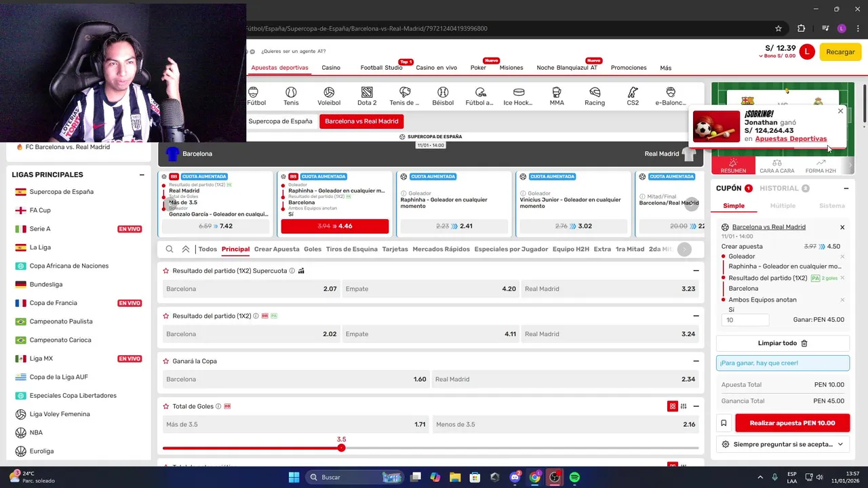Open the Múltiple coupon tab

pyautogui.click(x=783, y=205)
